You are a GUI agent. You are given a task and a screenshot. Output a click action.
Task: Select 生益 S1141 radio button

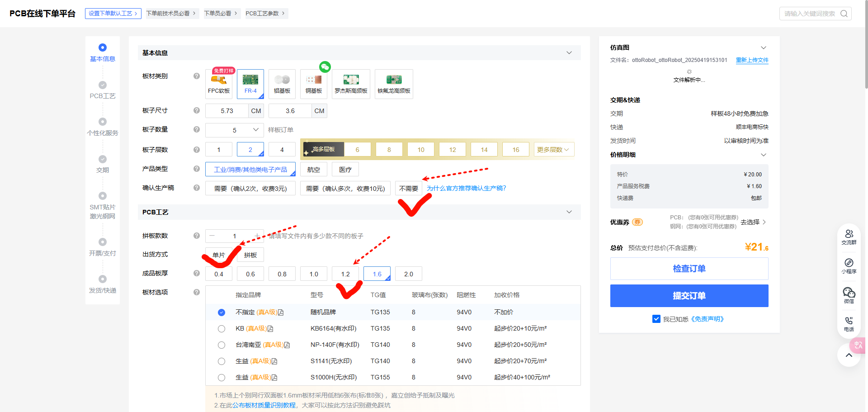[222, 361]
